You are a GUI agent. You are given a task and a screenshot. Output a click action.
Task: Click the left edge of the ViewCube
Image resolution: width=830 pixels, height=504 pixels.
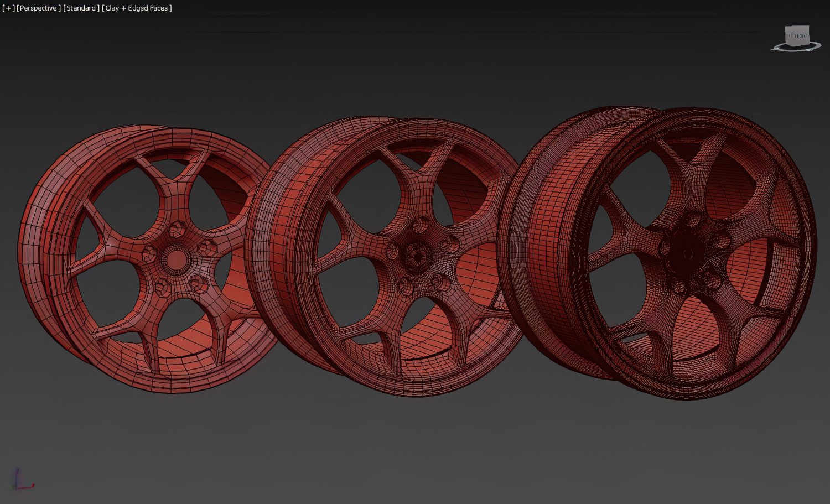[x=785, y=35]
